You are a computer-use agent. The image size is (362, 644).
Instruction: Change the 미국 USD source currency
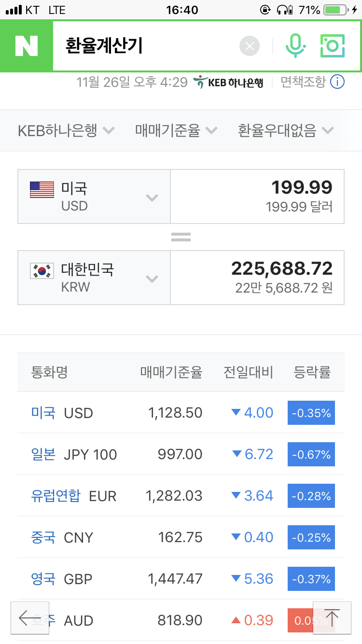[x=94, y=196]
